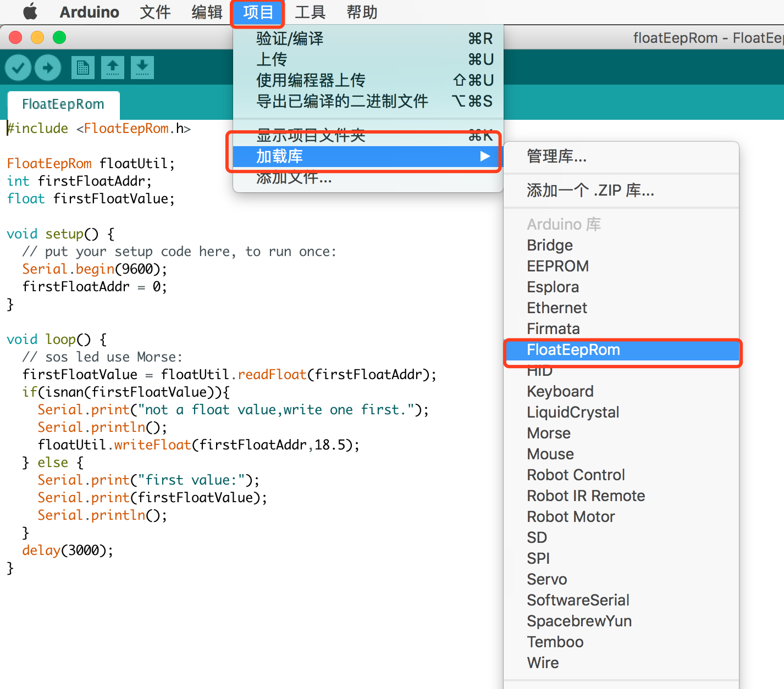Switch to the FloatEepRom sketch tab
The image size is (784, 689).
click(x=63, y=104)
